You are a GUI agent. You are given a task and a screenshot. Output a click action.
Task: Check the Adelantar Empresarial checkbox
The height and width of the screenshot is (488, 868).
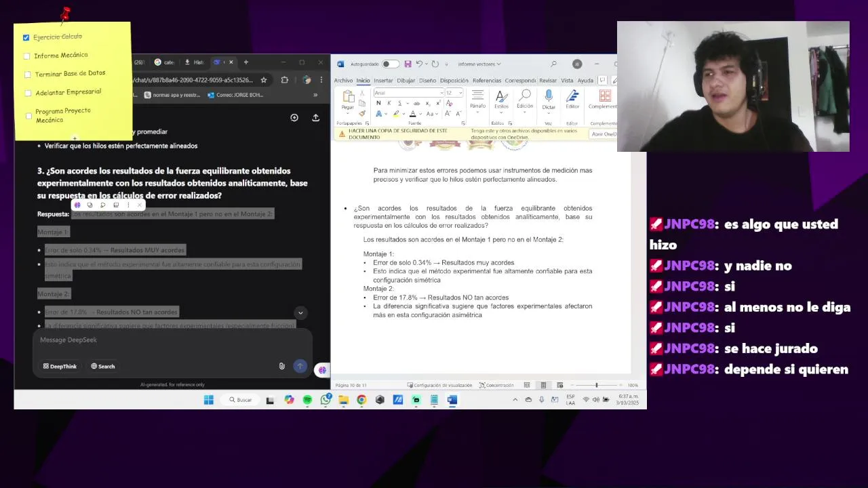click(x=28, y=93)
